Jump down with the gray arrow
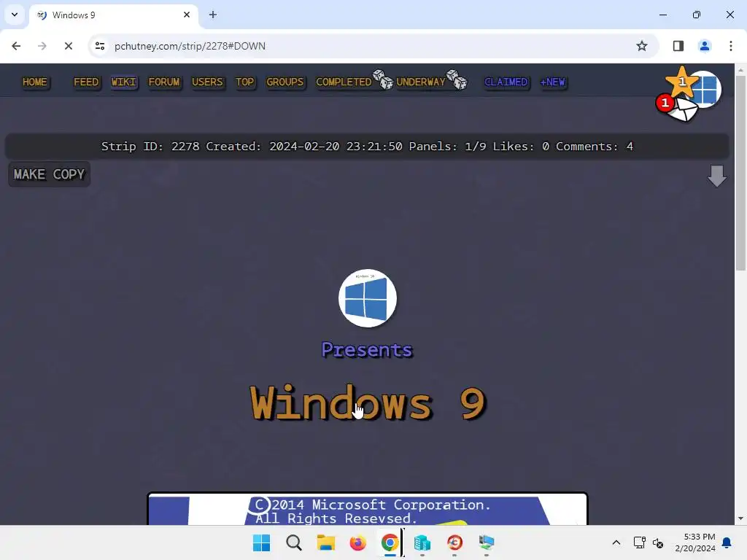Screen dimensions: 747x560 tap(716, 176)
